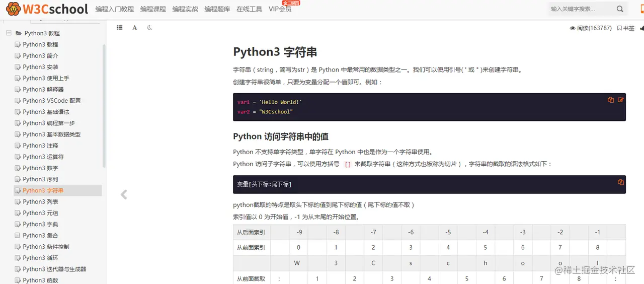Viewport: 644px width, 284px height.
Task: Click the page icon beside Python3 简介
Action: point(18,56)
